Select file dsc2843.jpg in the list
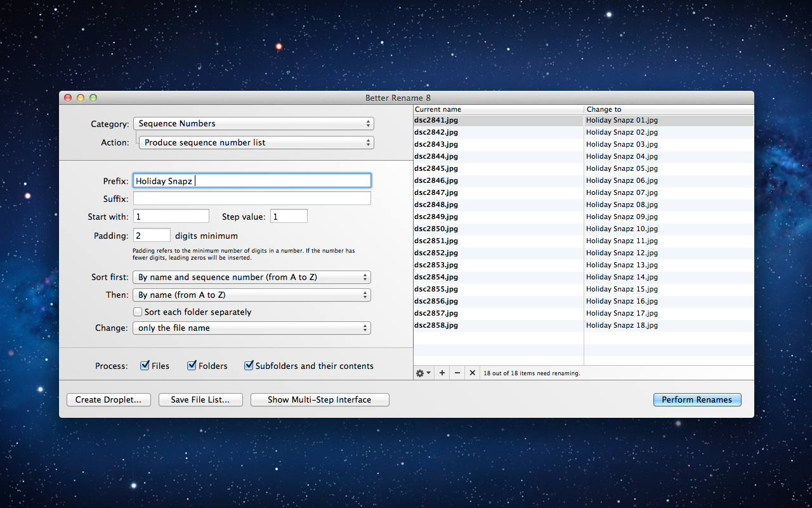 pos(436,144)
